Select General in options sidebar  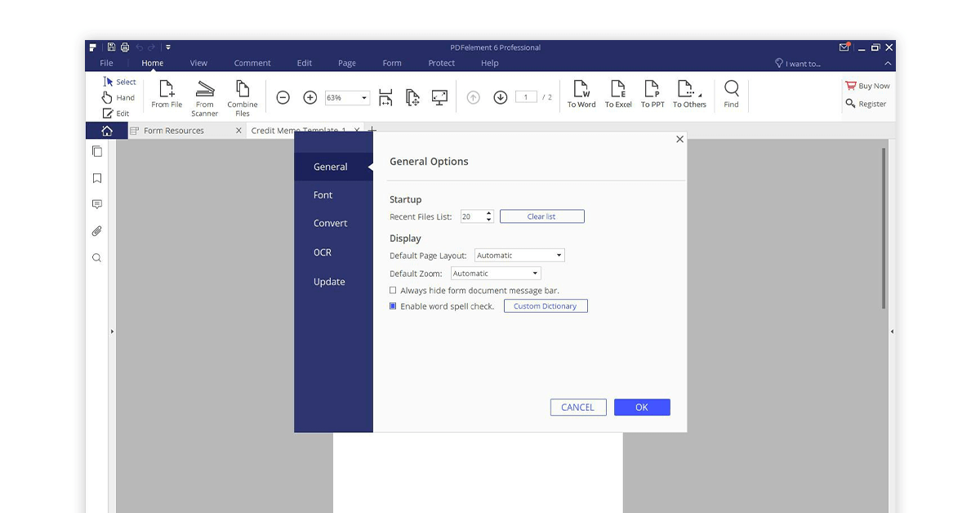(333, 167)
